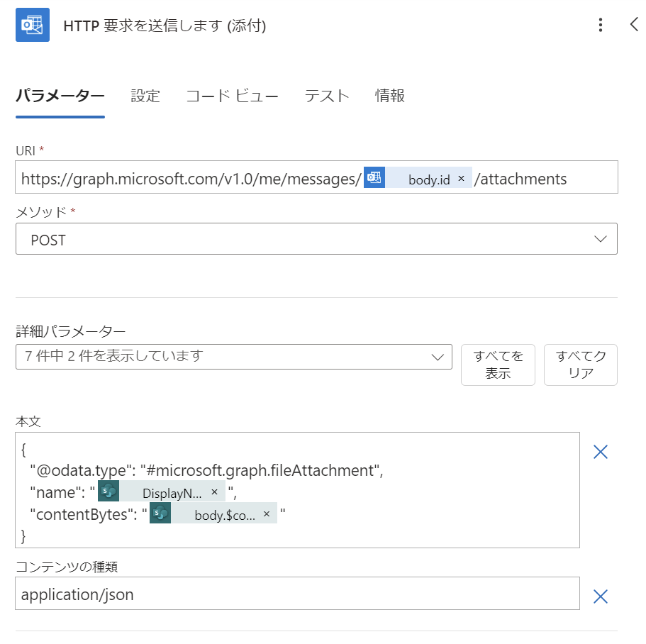Click inside the 本文 body editor
The image size is (646, 644).
tap(297, 490)
